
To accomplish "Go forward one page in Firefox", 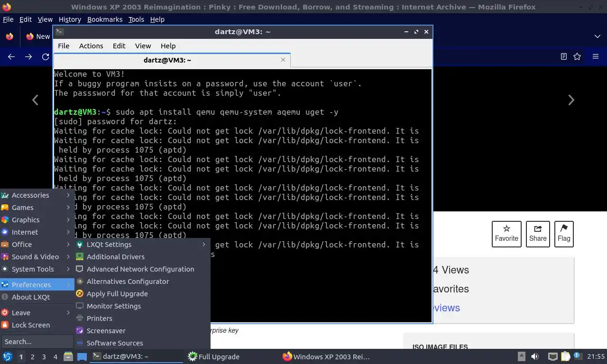I will click(x=28, y=56).
